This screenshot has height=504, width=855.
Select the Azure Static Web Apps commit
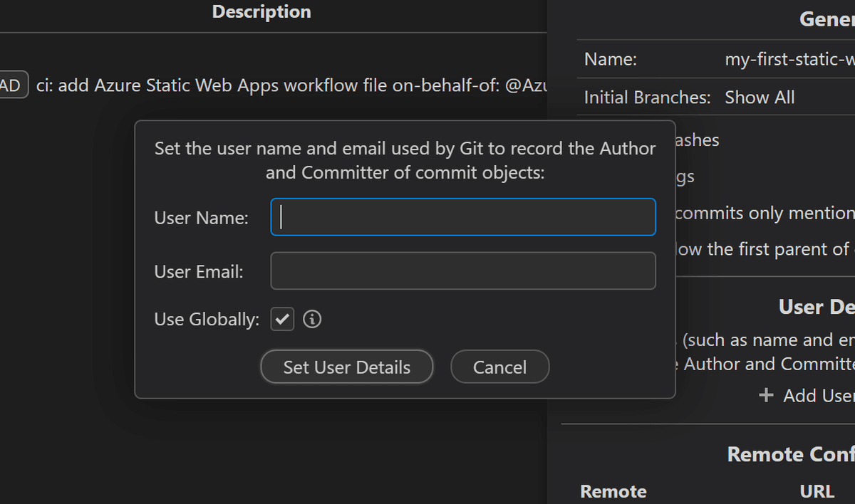pos(285,85)
